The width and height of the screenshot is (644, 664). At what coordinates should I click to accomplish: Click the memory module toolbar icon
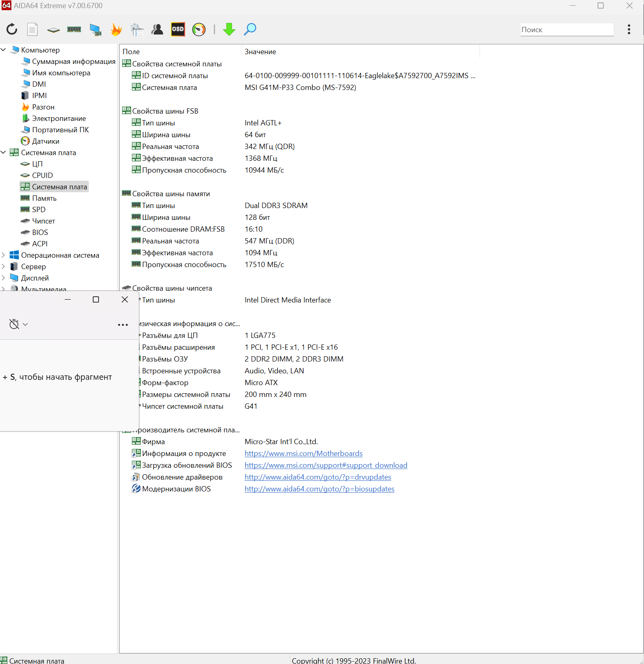(x=74, y=29)
